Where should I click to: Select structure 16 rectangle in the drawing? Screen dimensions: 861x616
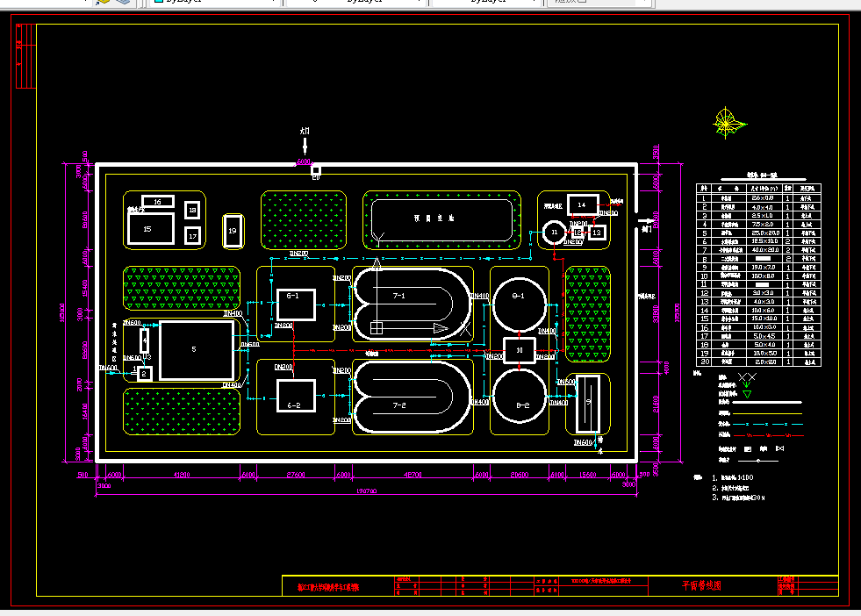(158, 202)
